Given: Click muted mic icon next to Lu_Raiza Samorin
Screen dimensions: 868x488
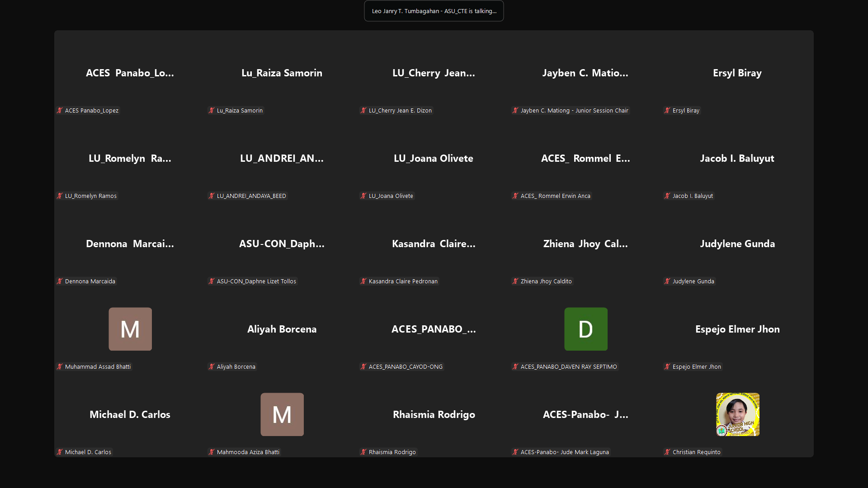Looking at the screenshot, I should pyautogui.click(x=212, y=110).
